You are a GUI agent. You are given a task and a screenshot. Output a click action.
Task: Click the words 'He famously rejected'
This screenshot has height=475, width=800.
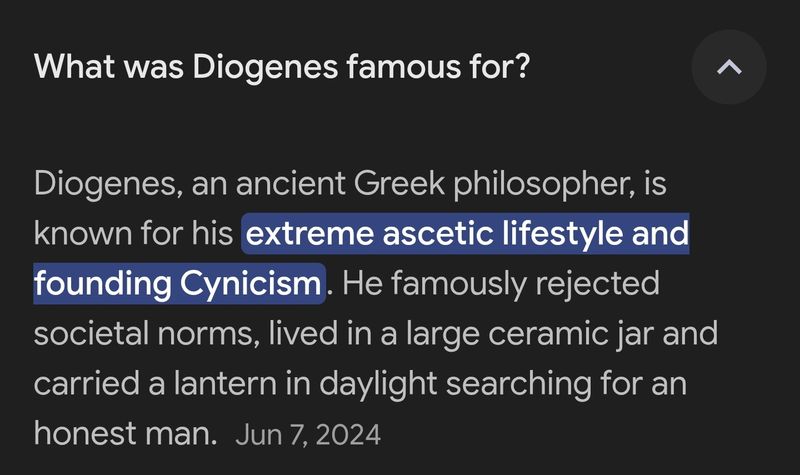tap(501, 284)
